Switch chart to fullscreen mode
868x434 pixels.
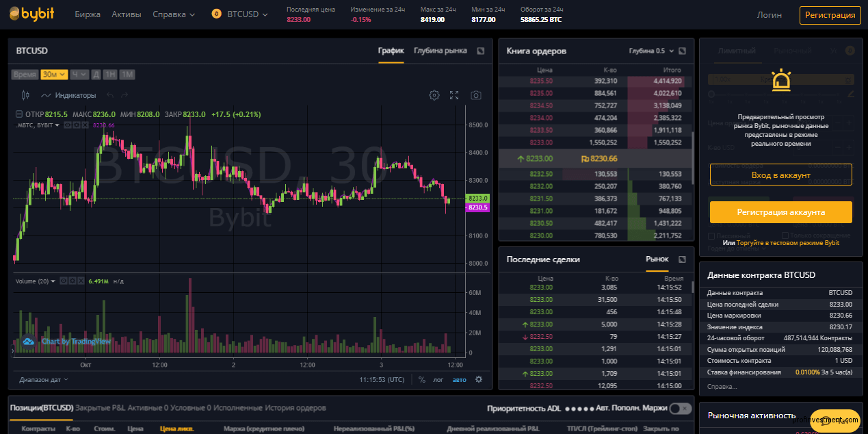click(454, 95)
